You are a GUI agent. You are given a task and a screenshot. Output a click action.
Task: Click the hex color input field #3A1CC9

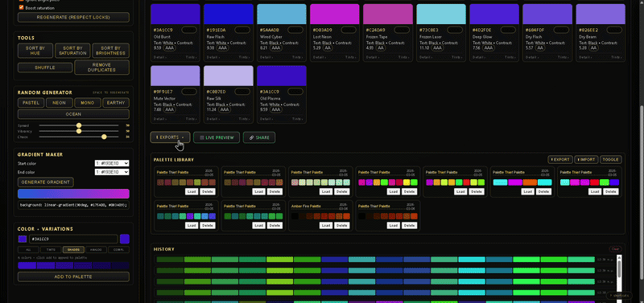73,239
